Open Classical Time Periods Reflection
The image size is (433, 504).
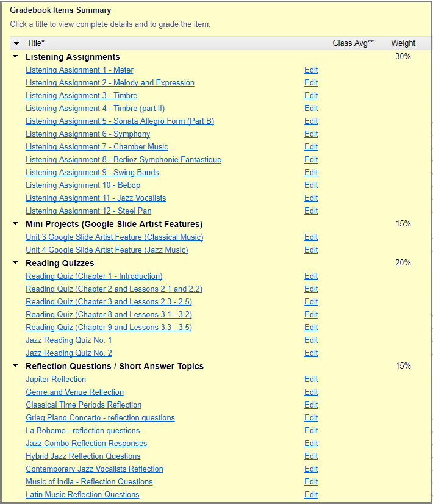click(x=84, y=405)
